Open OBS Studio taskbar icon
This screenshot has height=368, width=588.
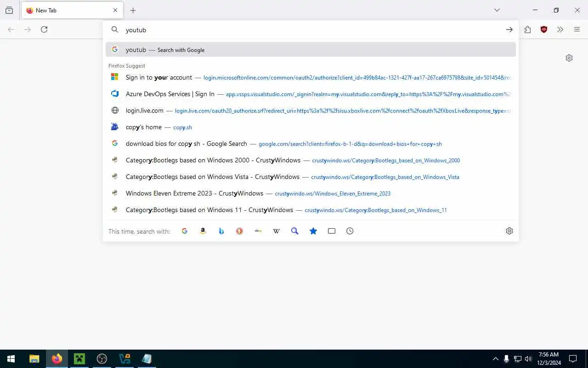point(102,359)
